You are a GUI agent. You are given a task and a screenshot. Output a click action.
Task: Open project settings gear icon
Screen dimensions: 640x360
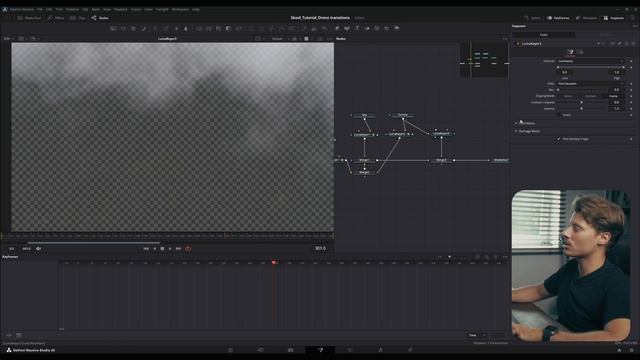tap(631, 350)
